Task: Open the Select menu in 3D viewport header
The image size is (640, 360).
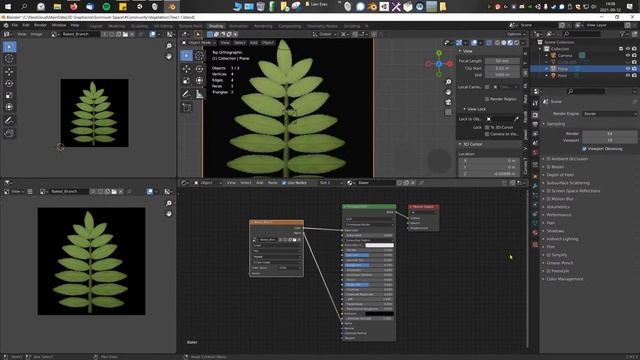Action: [240, 42]
